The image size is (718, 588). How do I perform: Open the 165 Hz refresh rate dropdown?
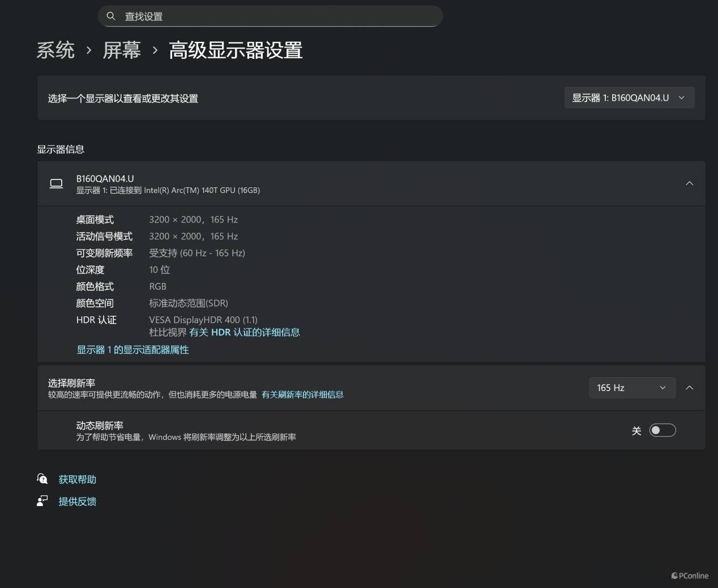click(631, 388)
